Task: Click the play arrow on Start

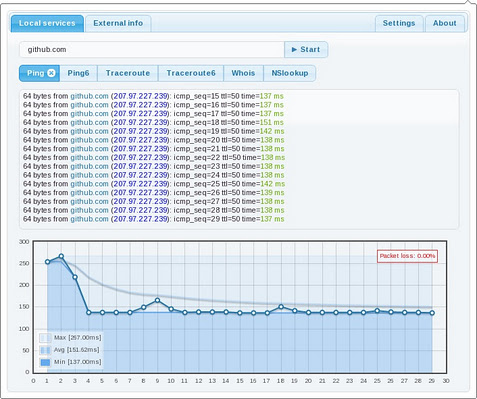Action: tap(294, 50)
